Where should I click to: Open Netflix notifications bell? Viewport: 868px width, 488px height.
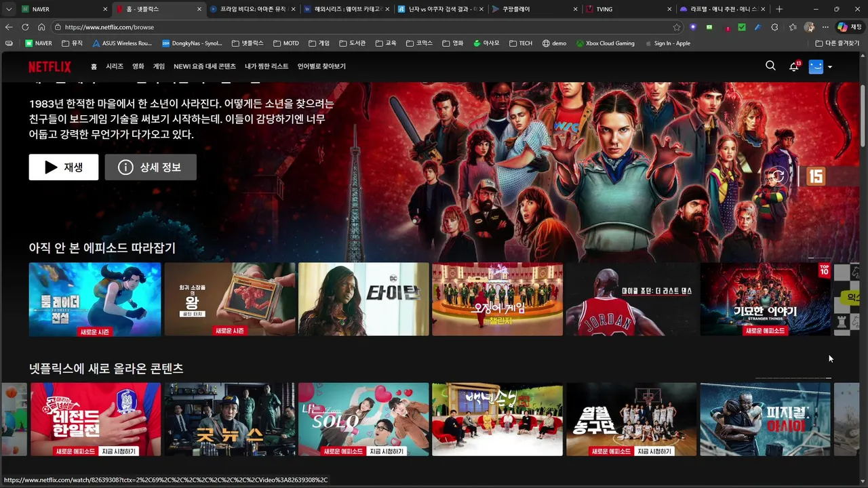coord(794,66)
